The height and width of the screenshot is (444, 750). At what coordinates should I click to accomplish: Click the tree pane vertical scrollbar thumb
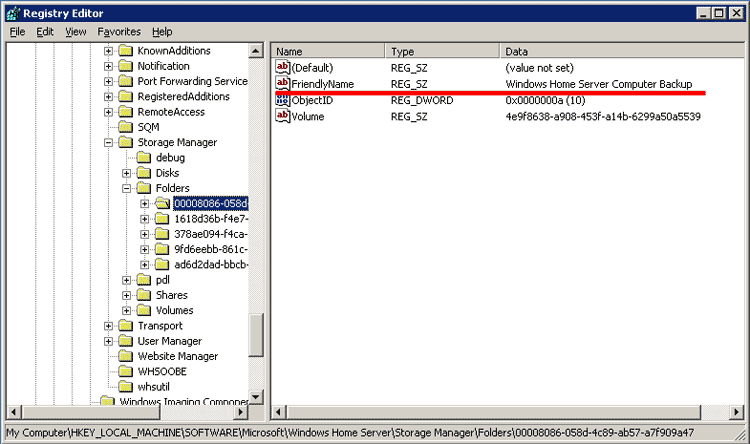256,335
